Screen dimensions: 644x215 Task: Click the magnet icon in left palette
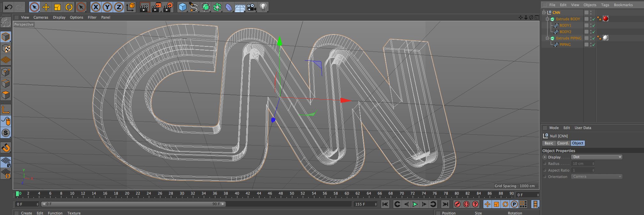[x=6, y=147]
